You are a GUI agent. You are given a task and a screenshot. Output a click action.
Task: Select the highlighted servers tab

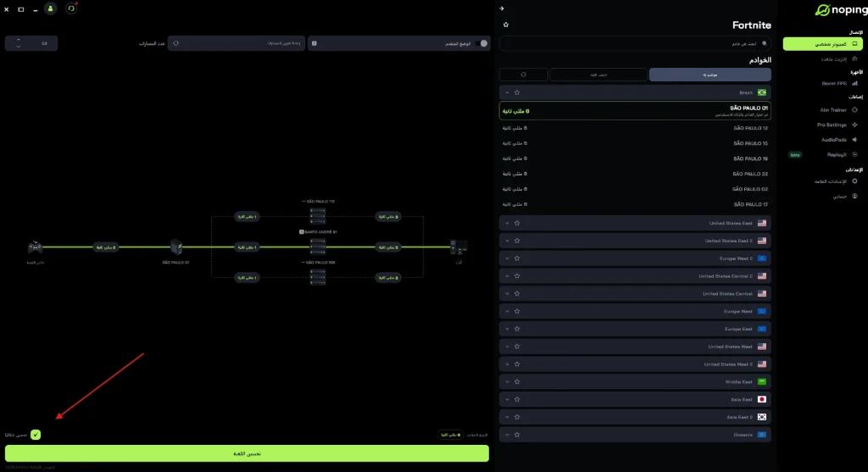[709, 75]
